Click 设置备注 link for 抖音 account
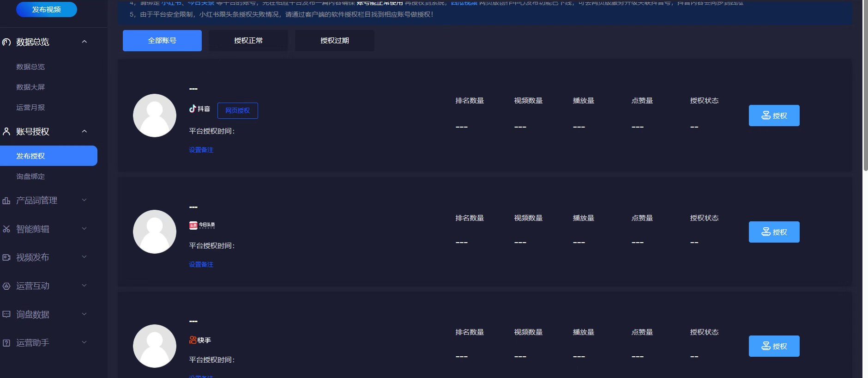The height and width of the screenshot is (378, 868). [x=201, y=150]
